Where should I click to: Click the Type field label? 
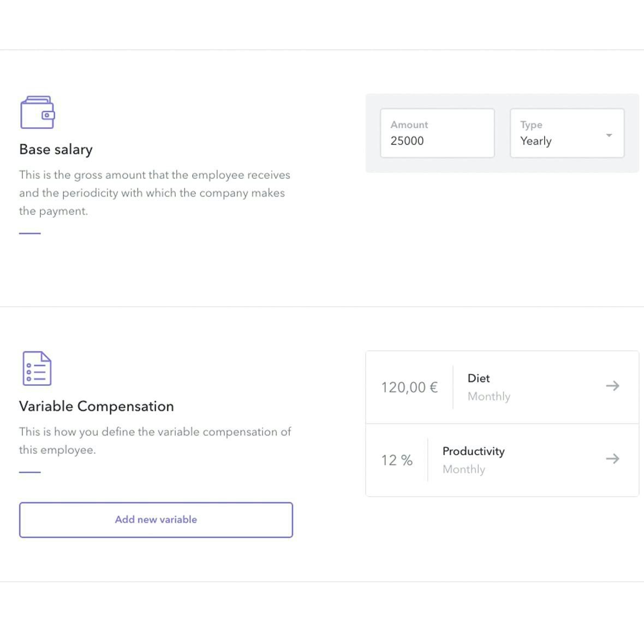(531, 124)
